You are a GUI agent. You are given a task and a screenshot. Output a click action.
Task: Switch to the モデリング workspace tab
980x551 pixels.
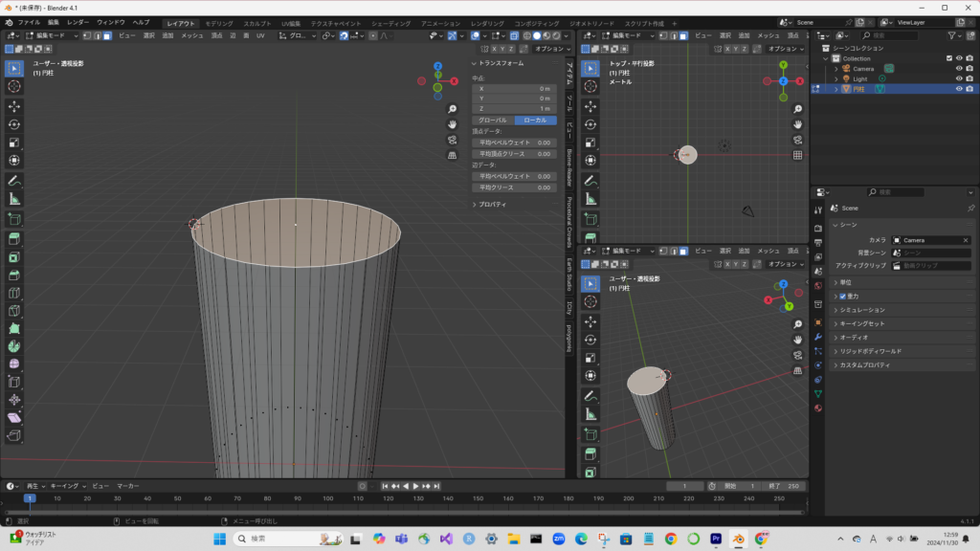[x=219, y=22]
